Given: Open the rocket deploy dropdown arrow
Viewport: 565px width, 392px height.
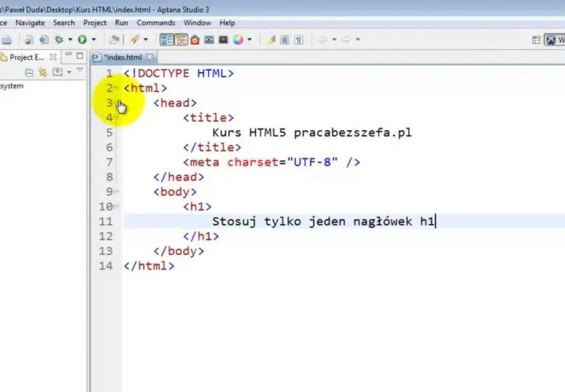Looking at the screenshot, I should 146,40.
